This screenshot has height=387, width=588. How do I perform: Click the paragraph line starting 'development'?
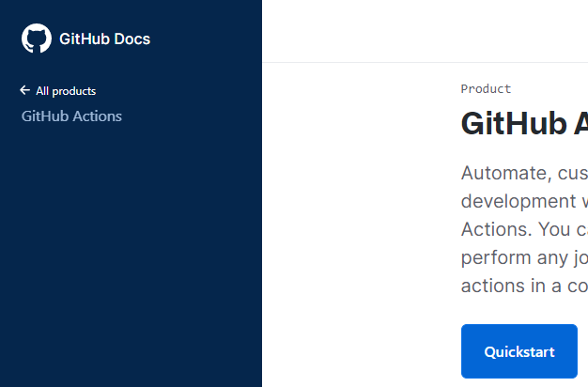click(524, 201)
